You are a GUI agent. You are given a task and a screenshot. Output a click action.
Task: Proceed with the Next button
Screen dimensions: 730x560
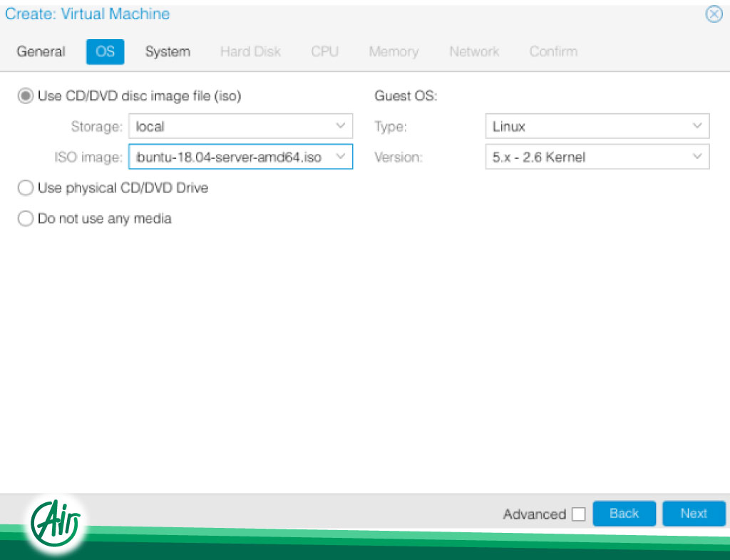(694, 514)
